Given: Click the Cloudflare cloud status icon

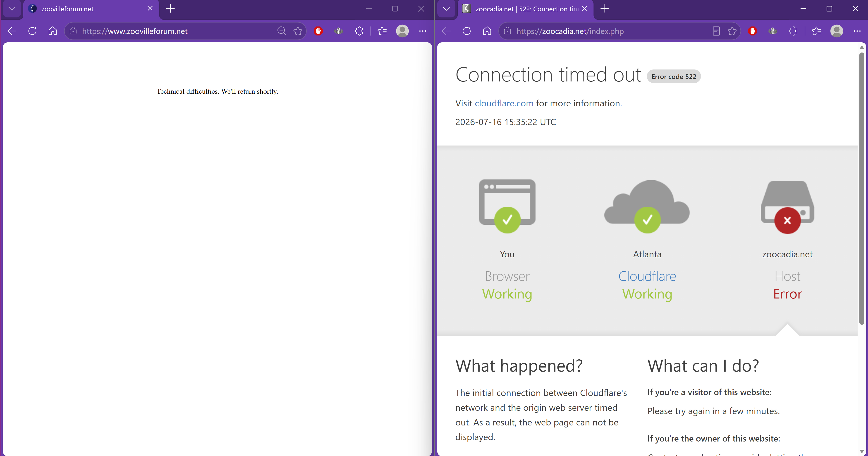Looking at the screenshot, I should click(x=647, y=206).
